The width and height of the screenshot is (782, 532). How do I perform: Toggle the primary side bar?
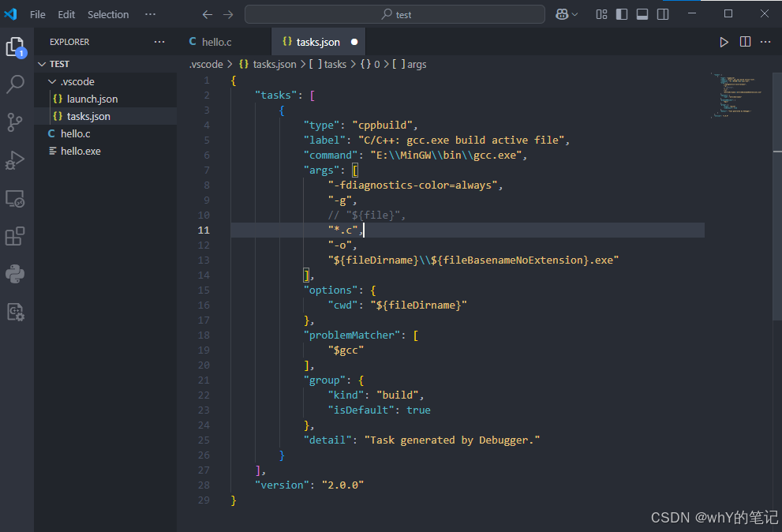point(622,14)
